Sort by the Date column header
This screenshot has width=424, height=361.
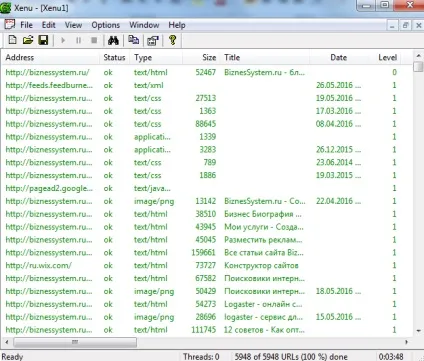(339, 57)
